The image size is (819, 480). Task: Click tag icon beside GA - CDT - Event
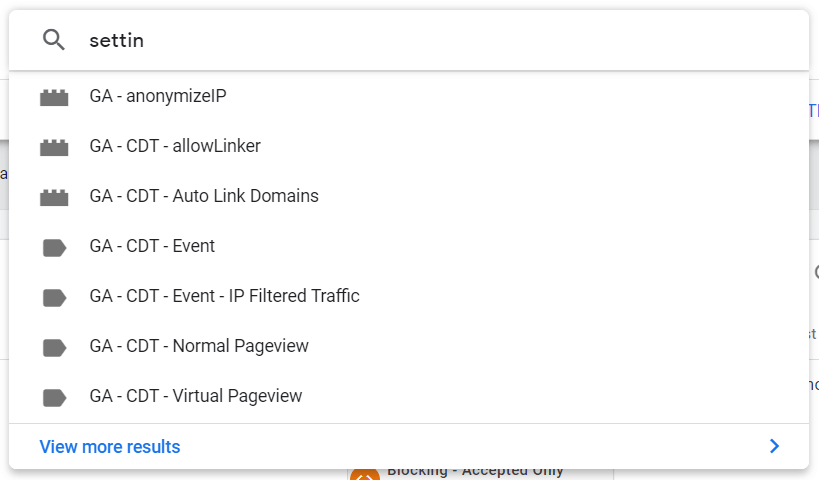54,248
